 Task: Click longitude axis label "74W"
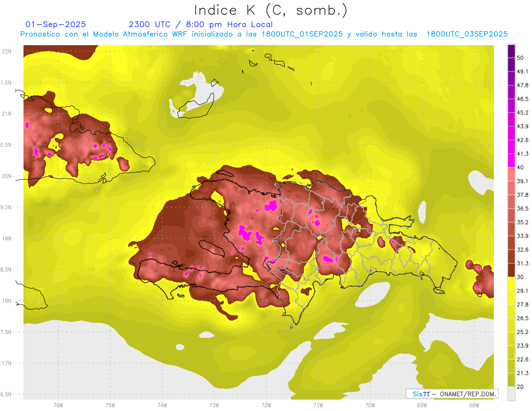(162, 405)
